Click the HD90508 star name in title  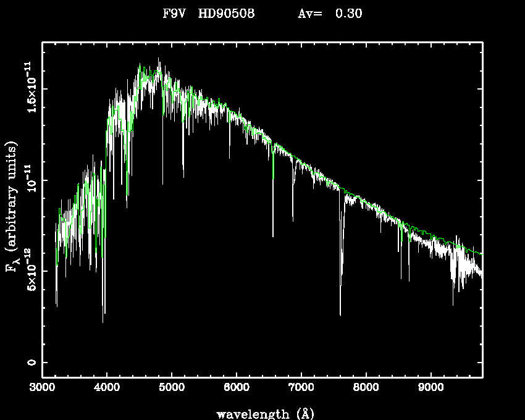click(227, 14)
